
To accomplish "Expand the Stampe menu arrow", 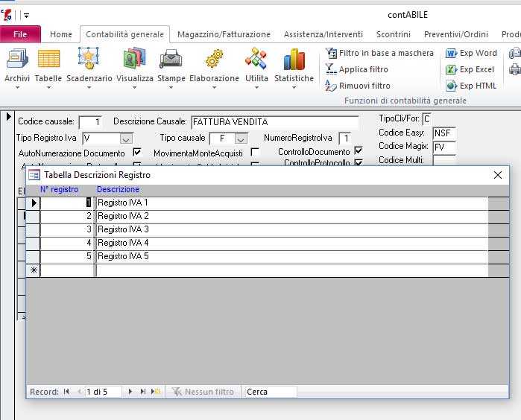I will click(171, 87).
